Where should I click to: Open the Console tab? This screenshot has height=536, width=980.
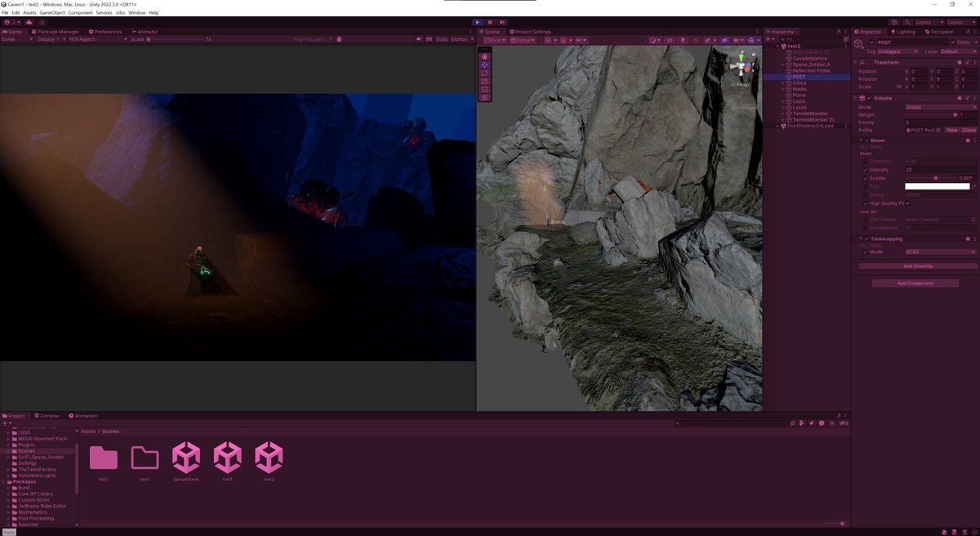click(46, 416)
